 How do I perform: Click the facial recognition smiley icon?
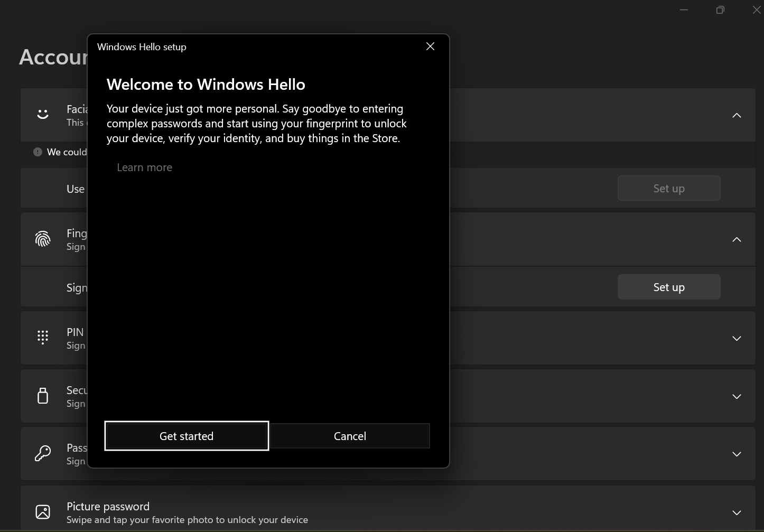(x=43, y=115)
